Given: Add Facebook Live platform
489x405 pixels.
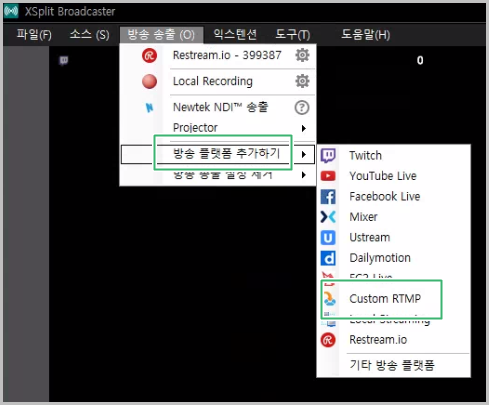Looking at the screenshot, I should (x=385, y=196).
